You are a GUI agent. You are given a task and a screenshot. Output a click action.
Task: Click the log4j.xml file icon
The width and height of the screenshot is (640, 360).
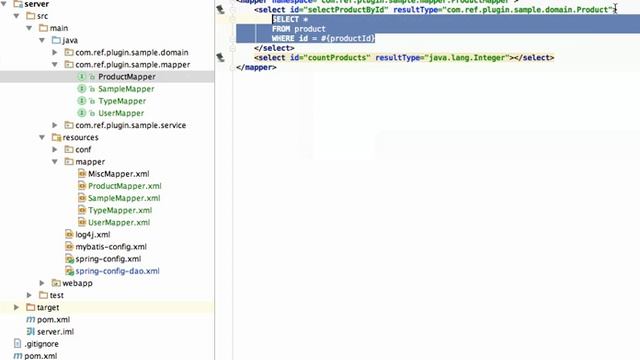(x=69, y=234)
